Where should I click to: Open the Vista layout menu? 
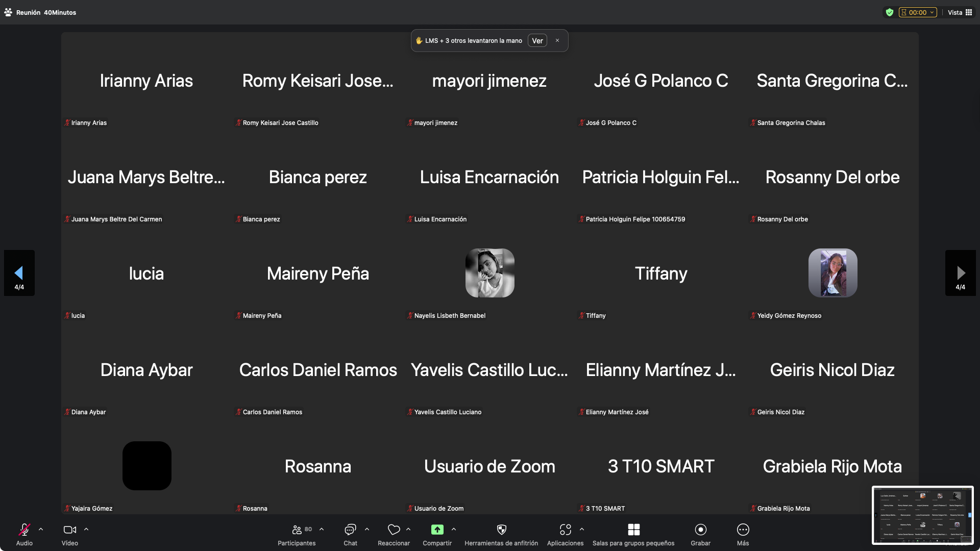tap(960, 12)
